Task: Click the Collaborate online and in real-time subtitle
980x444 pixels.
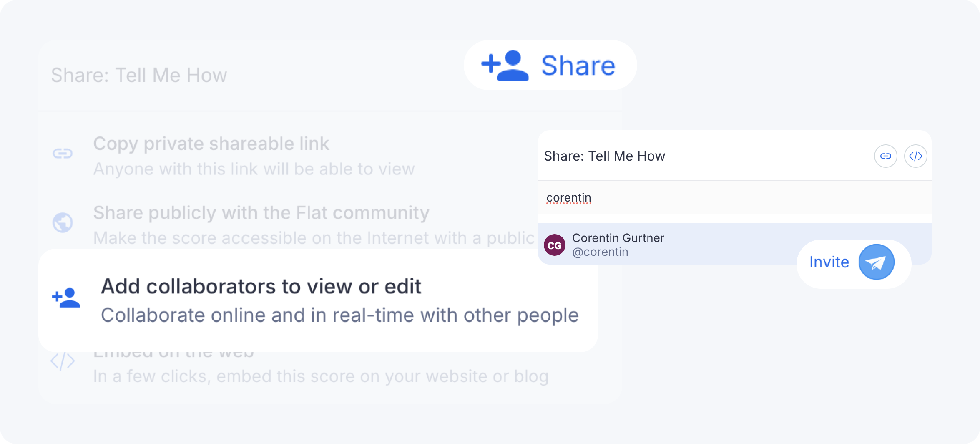Action: pos(339,315)
